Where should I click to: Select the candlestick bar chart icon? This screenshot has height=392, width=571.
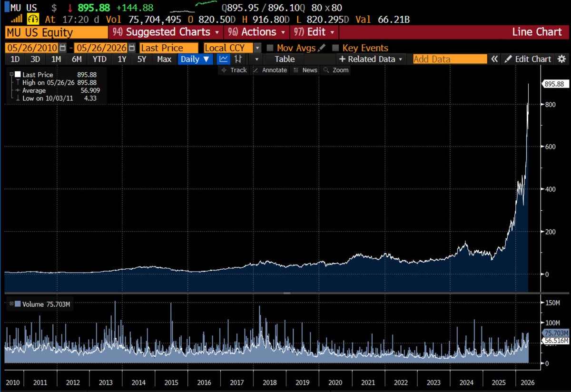238,59
